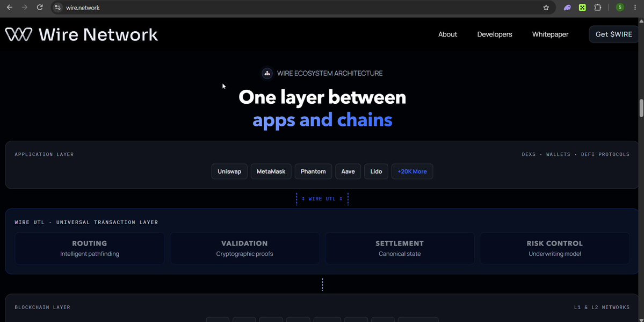644x322 pixels.
Task: Click "DEXS · WALLETS · DEFI PROTOCOLS" text
Action: tap(575, 155)
